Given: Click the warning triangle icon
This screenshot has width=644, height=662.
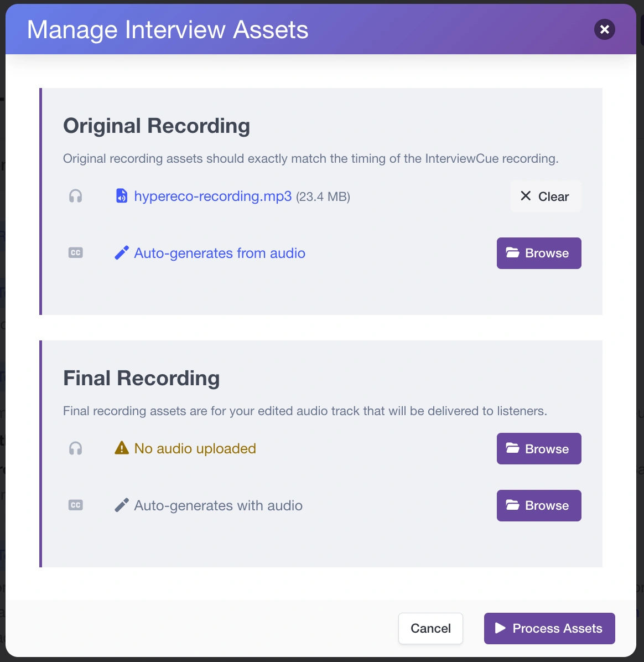Looking at the screenshot, I should click(x=122, y=448).
